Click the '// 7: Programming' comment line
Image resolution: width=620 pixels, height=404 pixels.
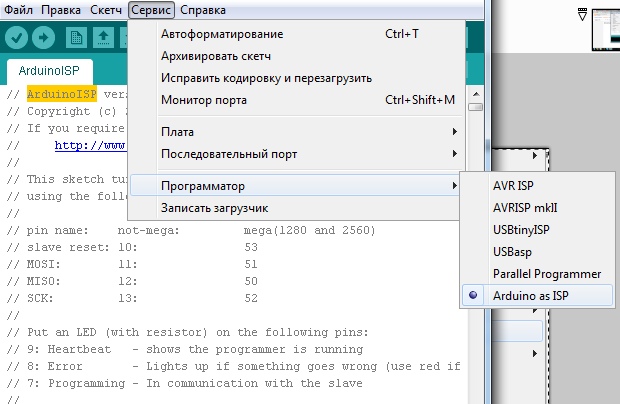(x=185, y=383)
